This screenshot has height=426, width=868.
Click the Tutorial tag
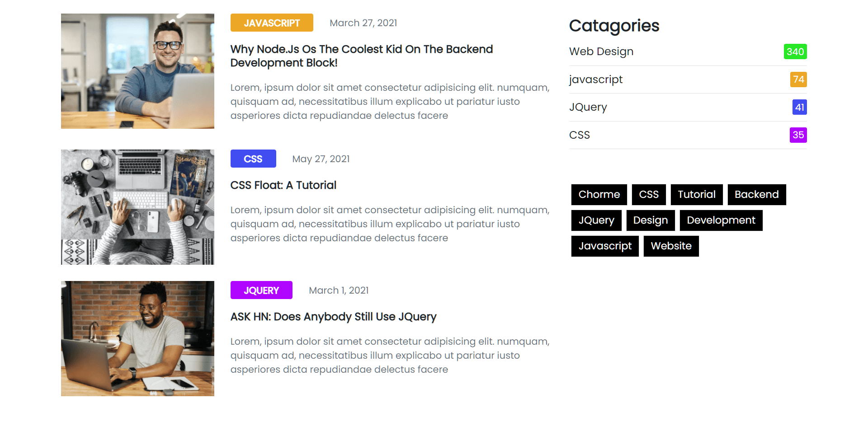point(696,194)
